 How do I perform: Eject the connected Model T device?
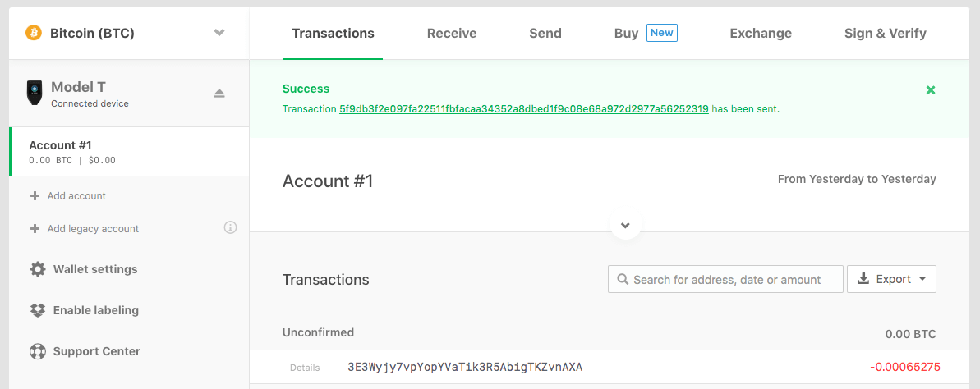point(219,93)
